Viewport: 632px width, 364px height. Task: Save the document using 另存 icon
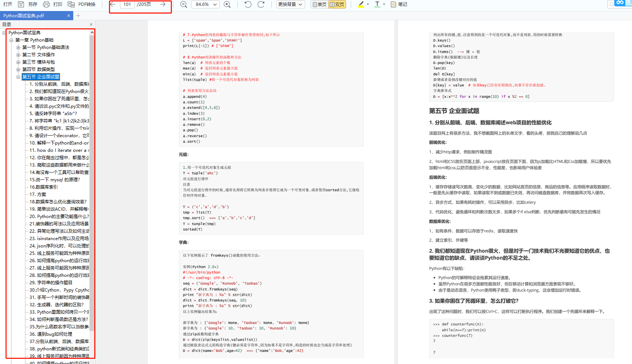21,4
